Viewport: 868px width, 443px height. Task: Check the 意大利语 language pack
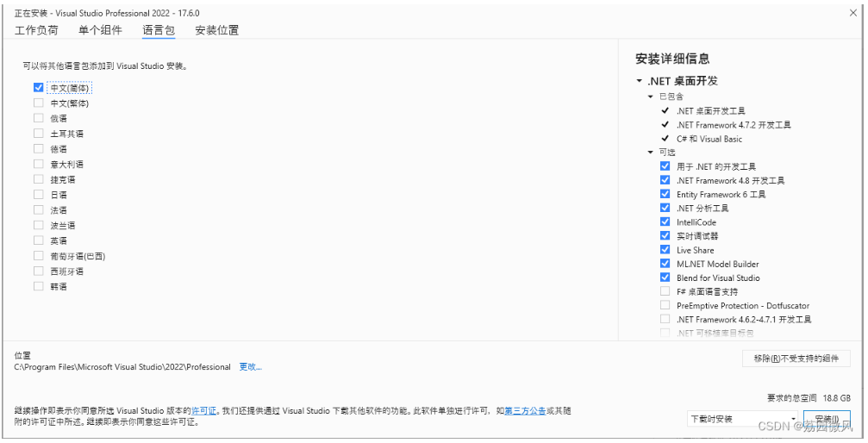point(38,164)
